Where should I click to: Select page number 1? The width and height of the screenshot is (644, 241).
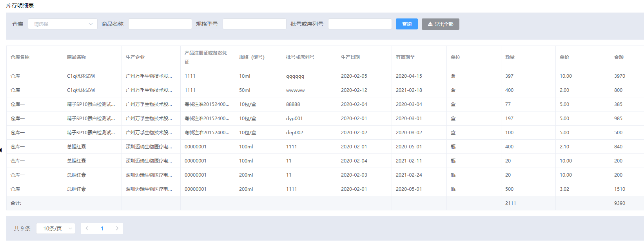pyautogui.click(x=102, y=228)
